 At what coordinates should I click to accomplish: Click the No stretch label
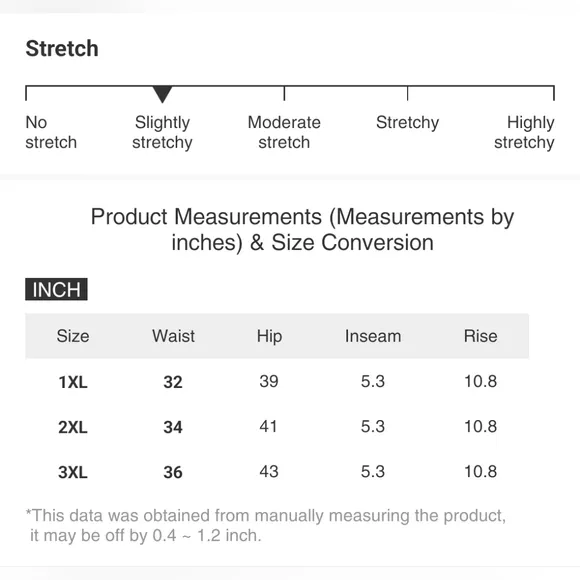(51, 132)
